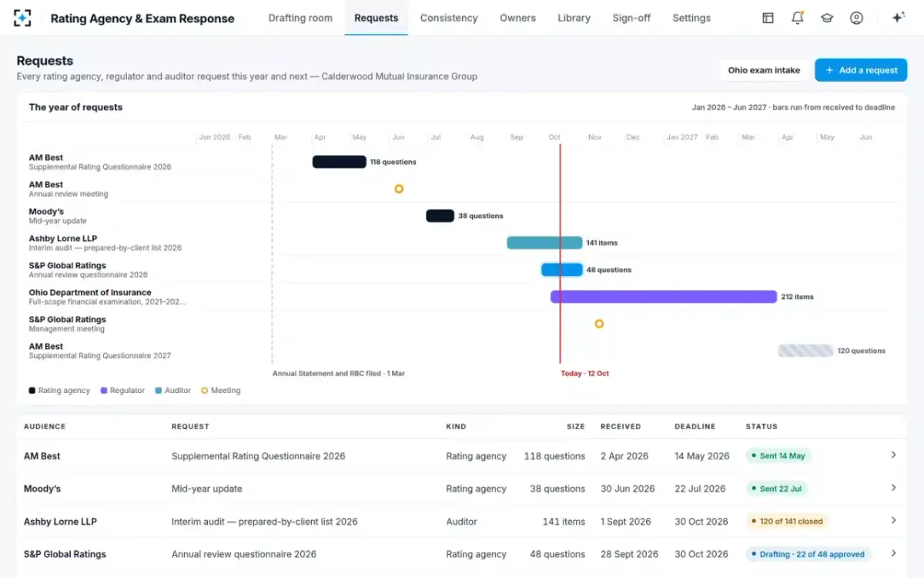
Task: Select the Ohio Department 212 items bar
Action: point(664,297)
